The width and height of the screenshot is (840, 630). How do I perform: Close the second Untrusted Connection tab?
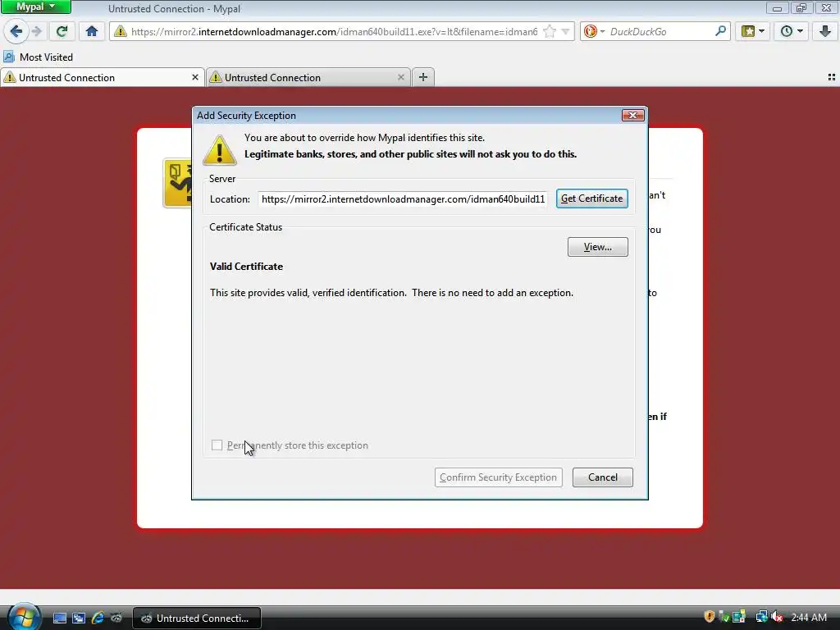[400, 78]
